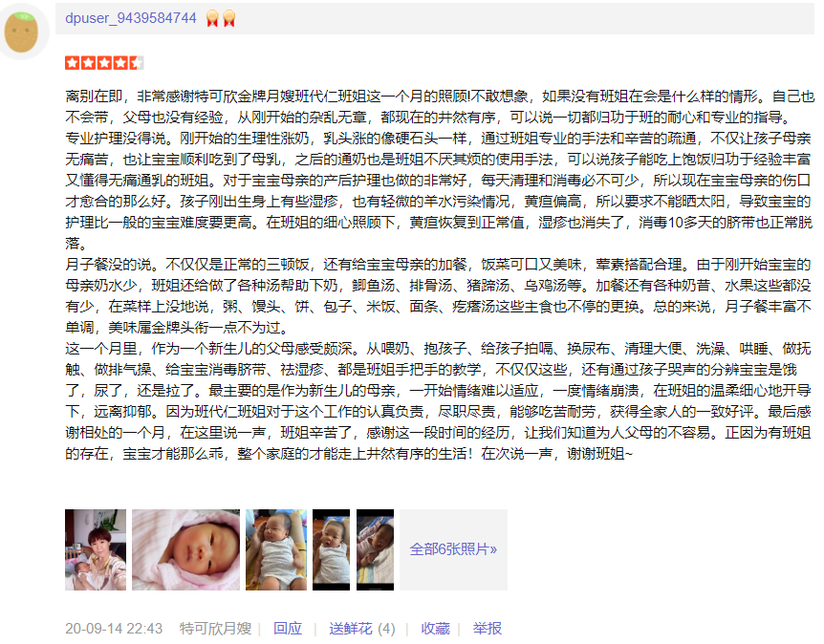Image resolution: width=824 pixels, height=644 pixels.
Task: Open fourth thumbnail of standing baby
Action: pyautogui.click(x=331, y=549)
